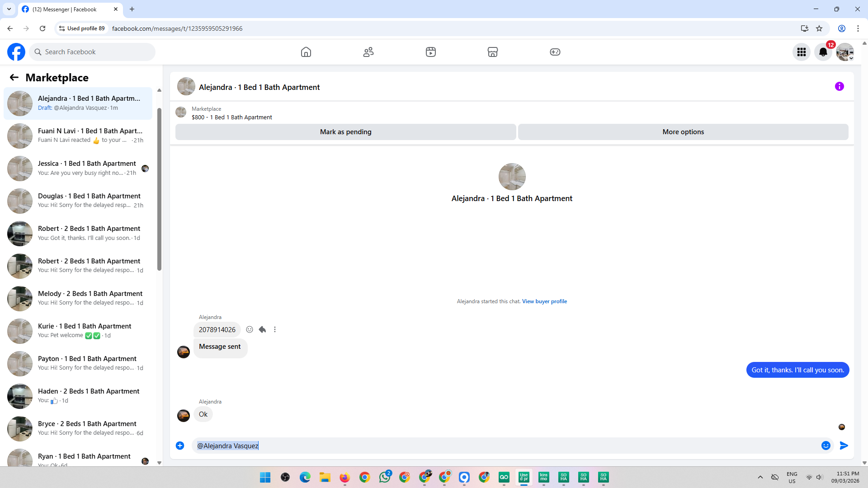
Task: Expand the account profile menu
Action: coord(845,52)
